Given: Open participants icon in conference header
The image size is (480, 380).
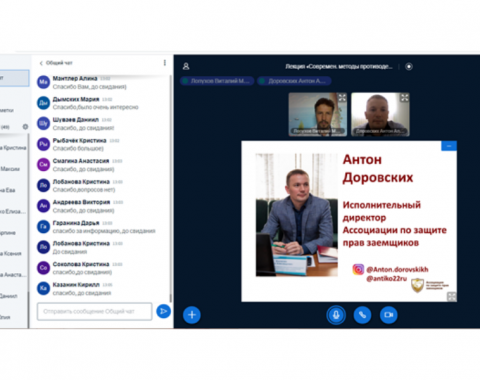Looking at the screenshot, I should pos(186,66).
